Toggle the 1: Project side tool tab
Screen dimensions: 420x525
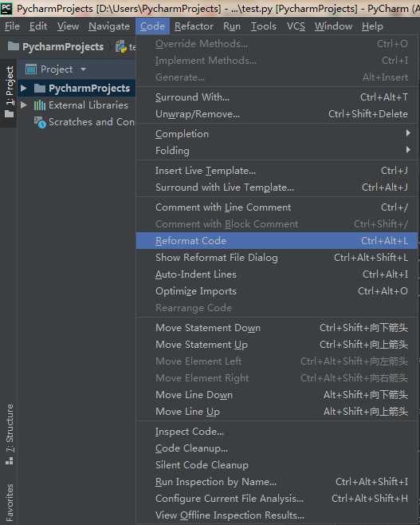[x=10, y=92]
